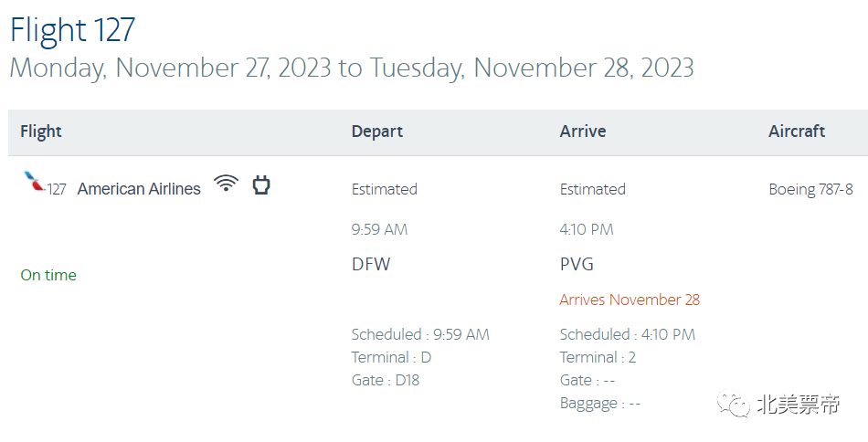Click the On time status text

pyautogui.click(x=48, y=275)
